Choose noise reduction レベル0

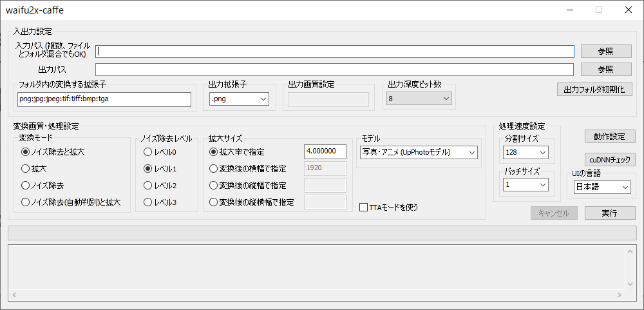pyautogui.click(x=160, y=152)
